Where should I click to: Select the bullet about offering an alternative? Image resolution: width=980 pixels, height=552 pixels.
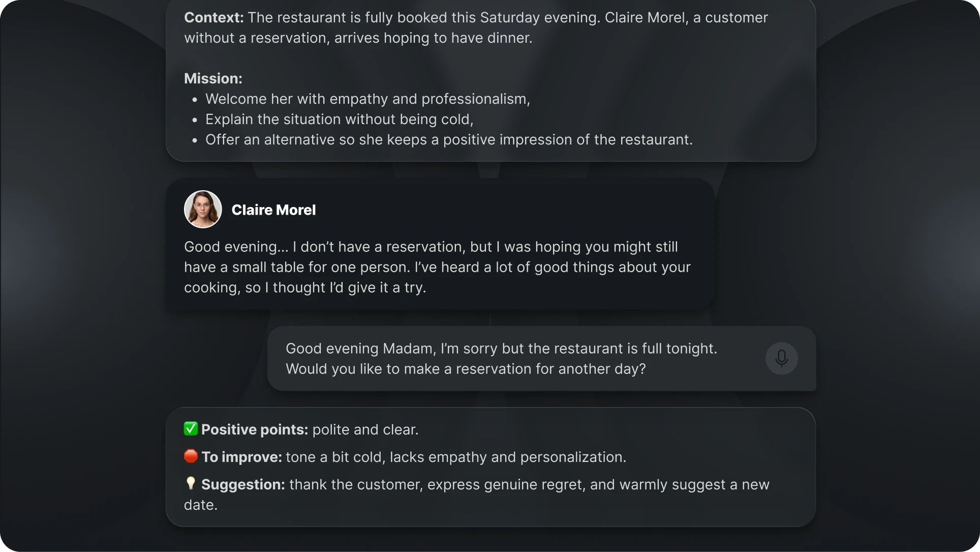[449, 140]
